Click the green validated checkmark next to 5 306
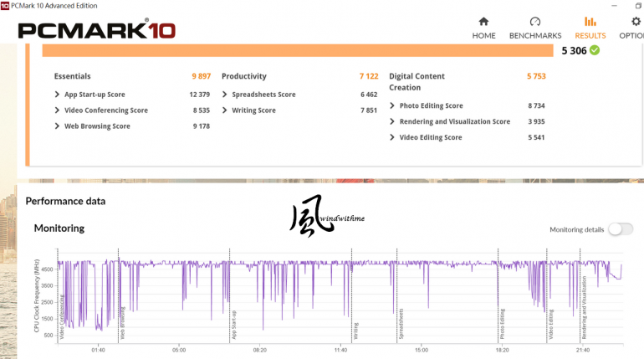Viewport: 644px width, 359px height. (595, 50)
